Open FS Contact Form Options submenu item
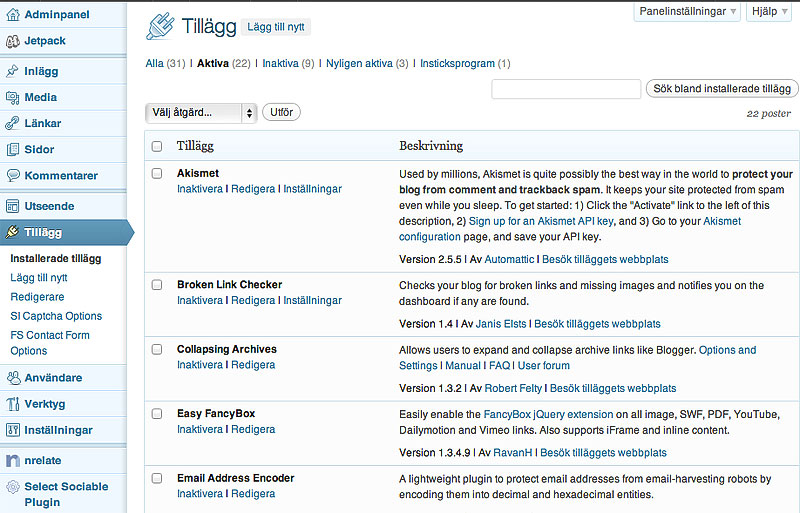The width and height of the screenshot is (800, 513). point(50,343)
